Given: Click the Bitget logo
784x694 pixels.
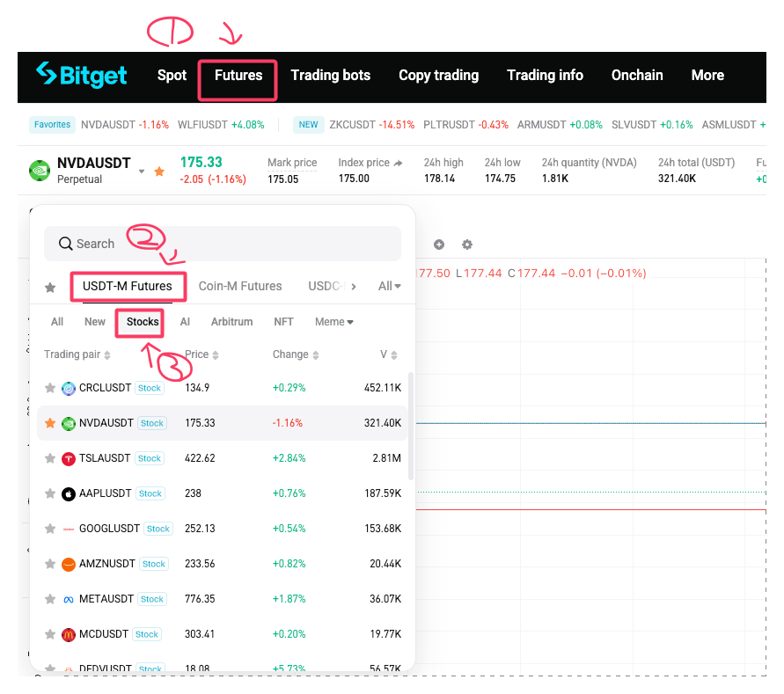Looking at the screenshot, I should [x=81, y=75].
